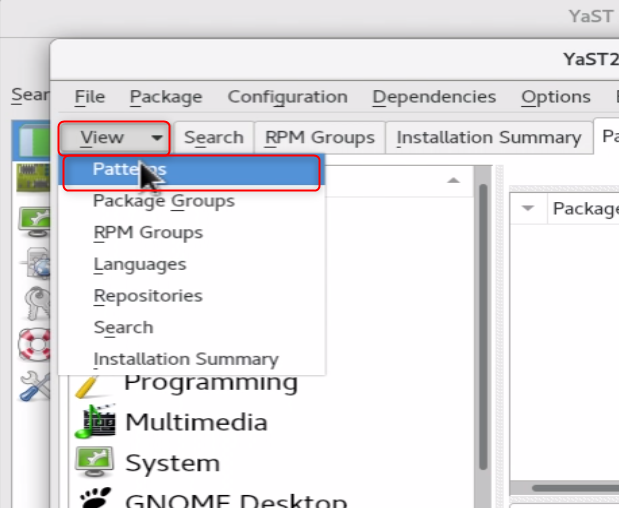The image size is (619, 508).
Task: Click the Programming group pencil icon
Action: (88, 386)
